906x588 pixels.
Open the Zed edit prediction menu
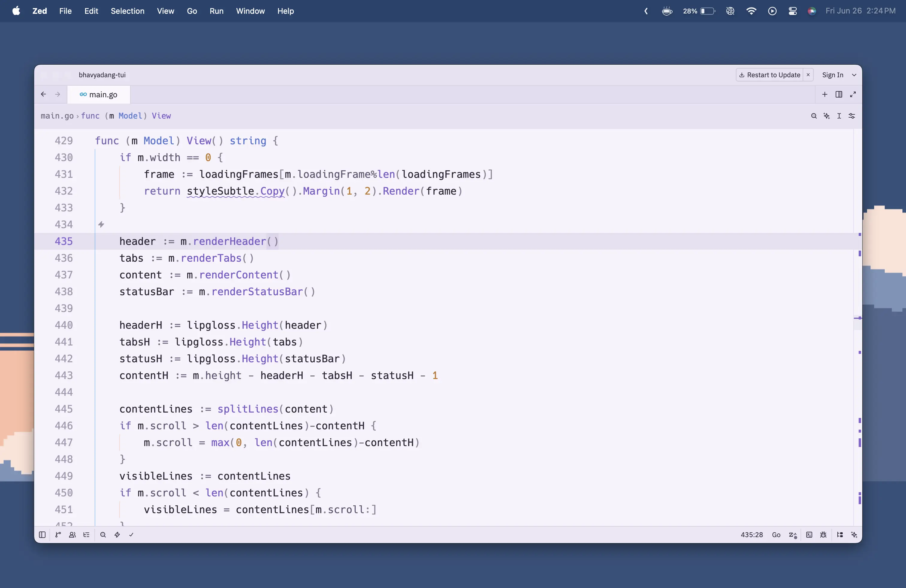pyautogui.click(x=793, y=535)
